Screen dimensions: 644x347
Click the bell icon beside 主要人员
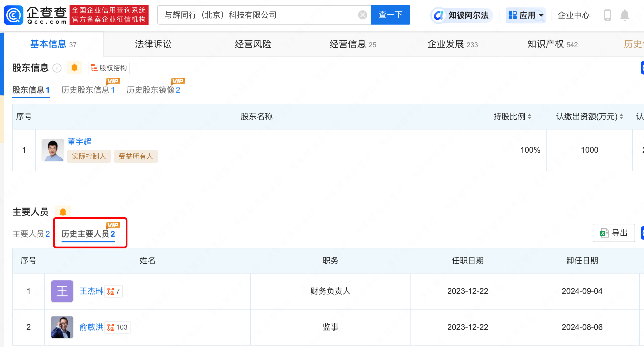click(63, 212)
